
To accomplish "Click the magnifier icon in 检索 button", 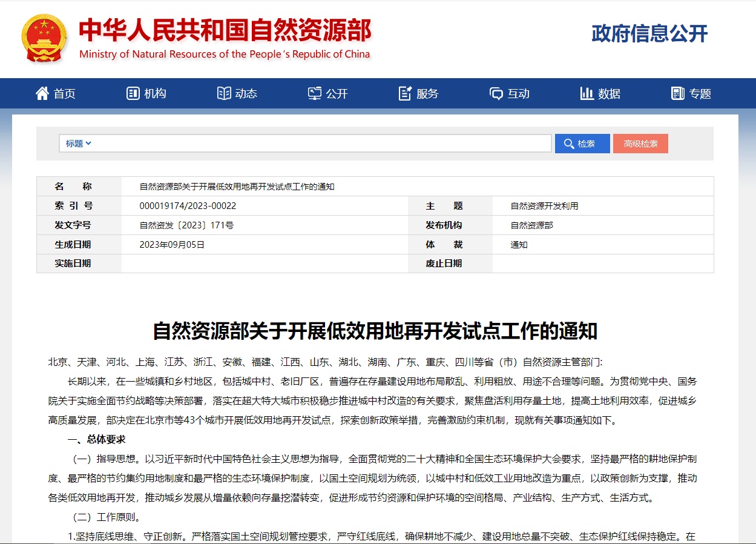I will point(568,144).
